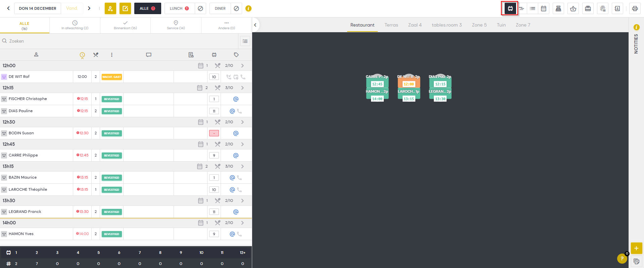Click the DON 14 DECEMBER date button
Viewport: 644px width, 268px height.
click(38, 8)
